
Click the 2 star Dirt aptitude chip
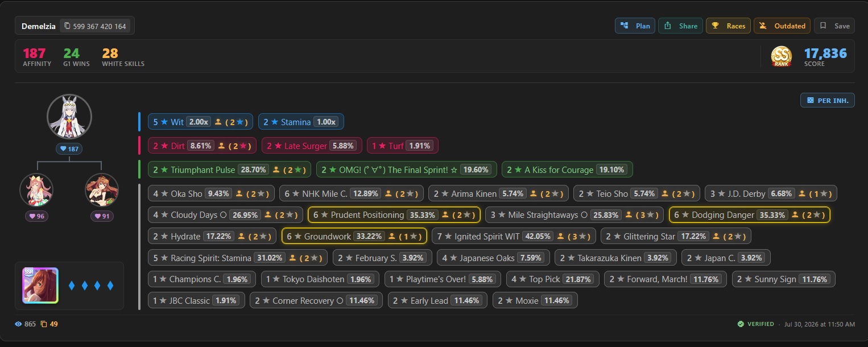(x=202, y=146)
